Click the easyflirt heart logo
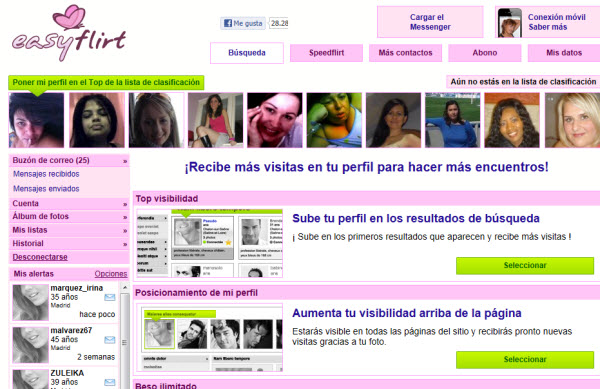Viewport: 600px width, 389px height. (69, 33)
